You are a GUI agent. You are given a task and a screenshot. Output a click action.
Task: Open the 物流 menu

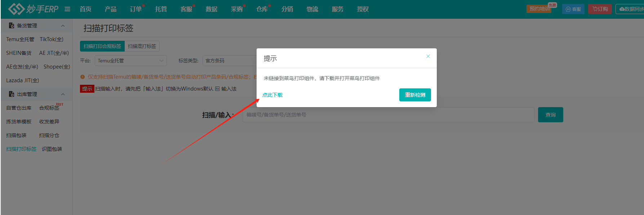click(312, 9)
